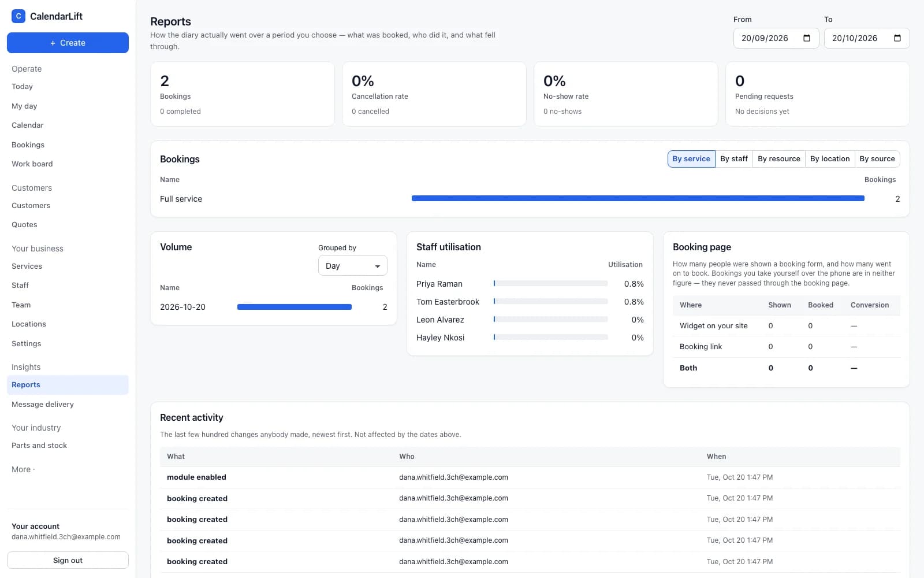
Task: Switch to the By resource tab
Action: 779,159
